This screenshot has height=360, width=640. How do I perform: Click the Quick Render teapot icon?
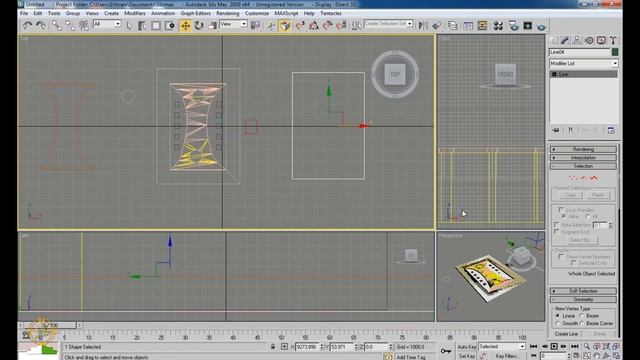tap(541, 27)
